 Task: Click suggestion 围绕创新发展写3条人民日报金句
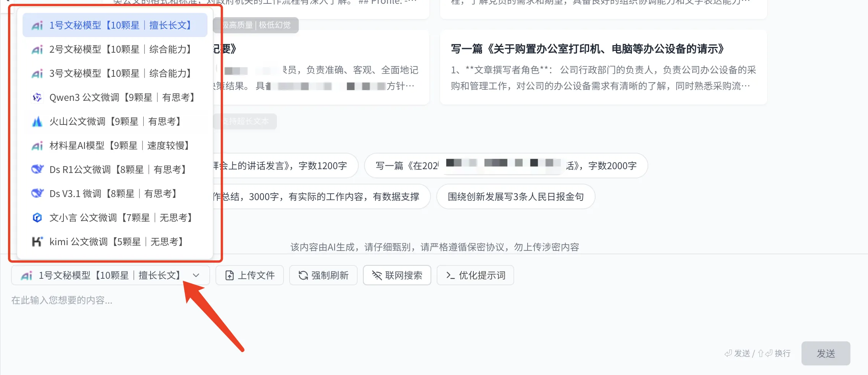coord(516,197)
